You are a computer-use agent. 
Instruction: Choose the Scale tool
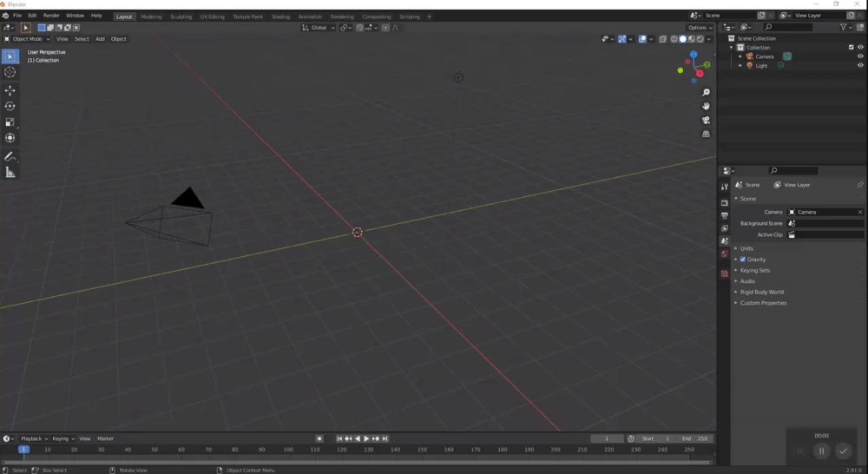click(x=10, y=122)
